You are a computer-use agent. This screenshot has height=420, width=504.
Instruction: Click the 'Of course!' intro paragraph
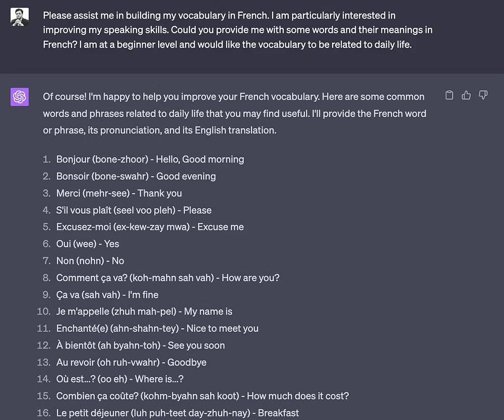[x=234, y=113]
